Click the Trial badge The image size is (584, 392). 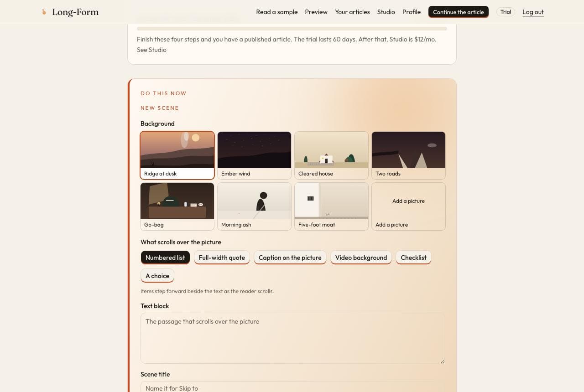[506, 12]
